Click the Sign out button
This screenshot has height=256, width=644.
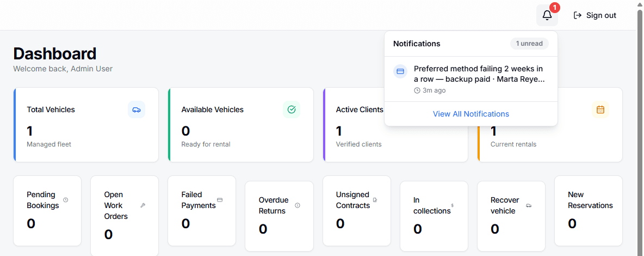(595, 15)
